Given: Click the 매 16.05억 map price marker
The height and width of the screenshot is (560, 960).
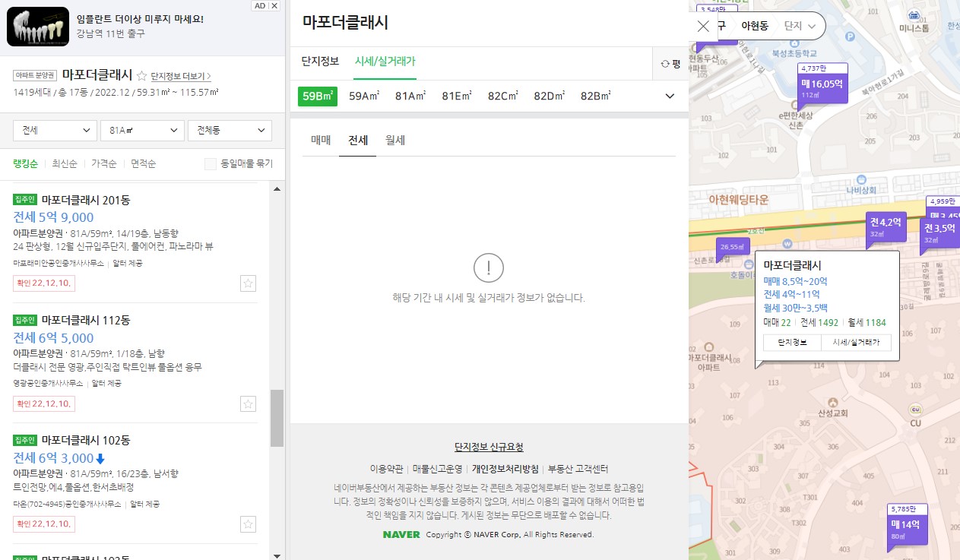Looking at the screenshot, I should tap(822, 88).
